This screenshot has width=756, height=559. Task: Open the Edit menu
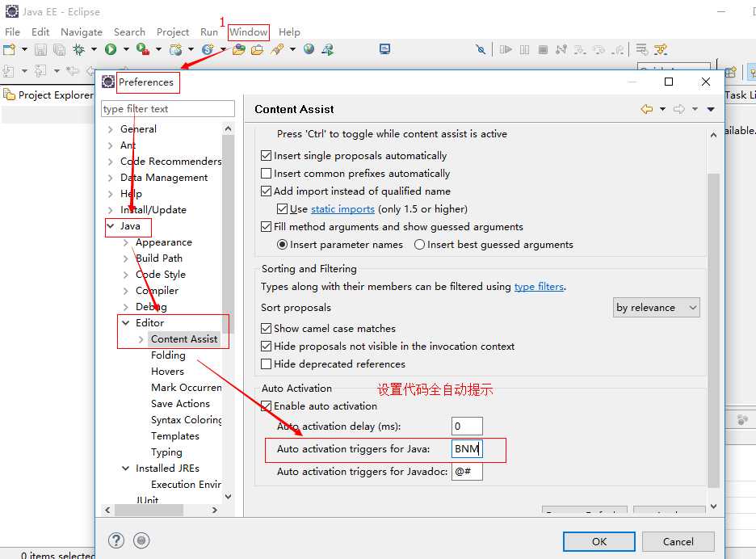click(40, 32)
